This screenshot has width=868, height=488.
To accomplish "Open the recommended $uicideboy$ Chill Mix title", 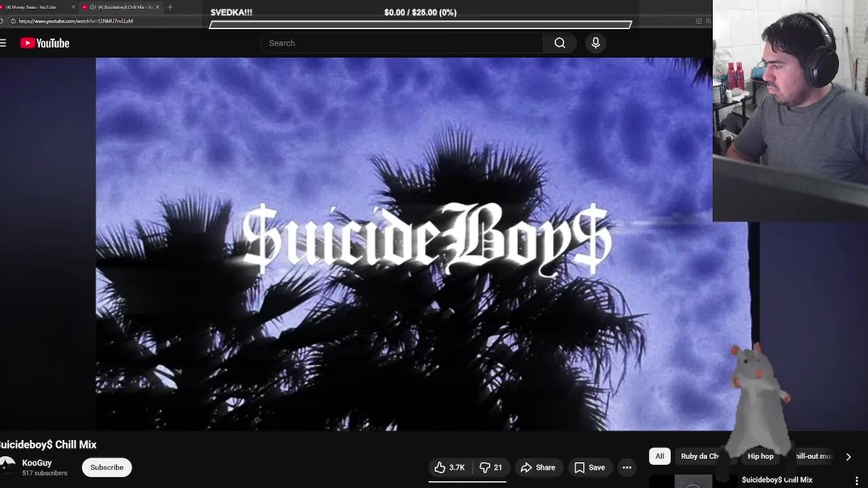I will 776,480.
